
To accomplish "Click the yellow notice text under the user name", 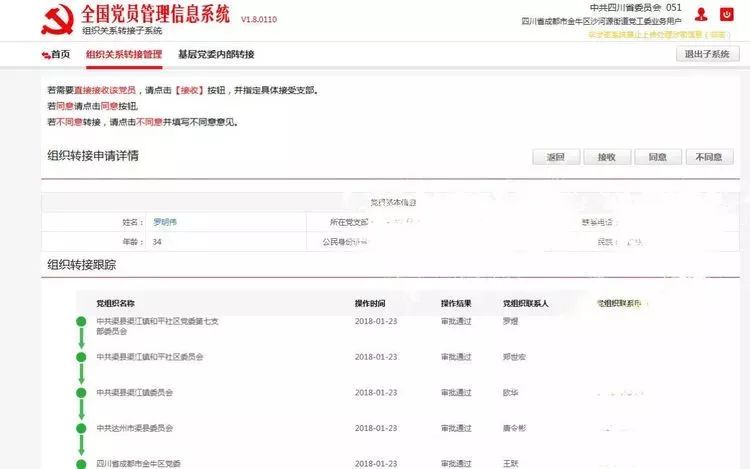I will [659, 34].
